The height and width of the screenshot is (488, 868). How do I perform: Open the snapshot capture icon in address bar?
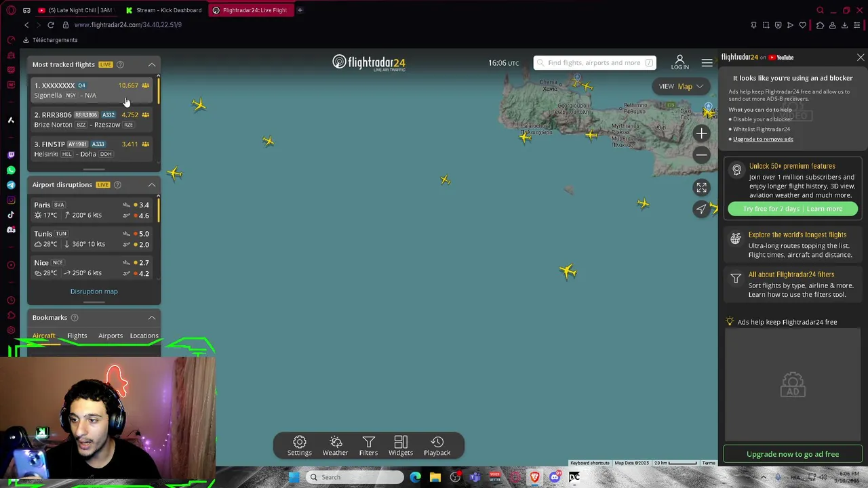click(766, 25)
